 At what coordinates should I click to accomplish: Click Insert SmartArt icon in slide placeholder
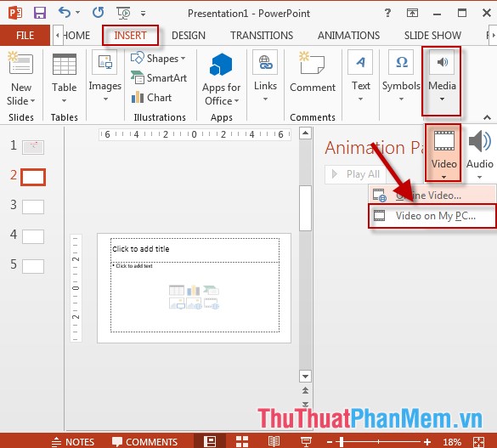click(211, 290)
